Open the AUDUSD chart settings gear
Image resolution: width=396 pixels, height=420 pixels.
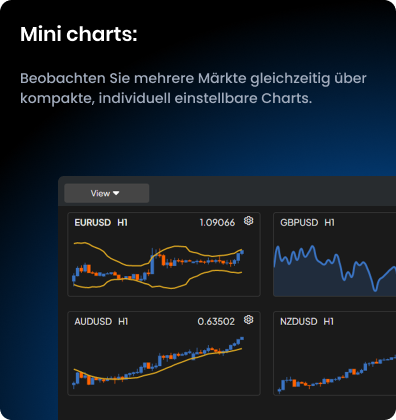pyautogui.click(x=248, y=320)
